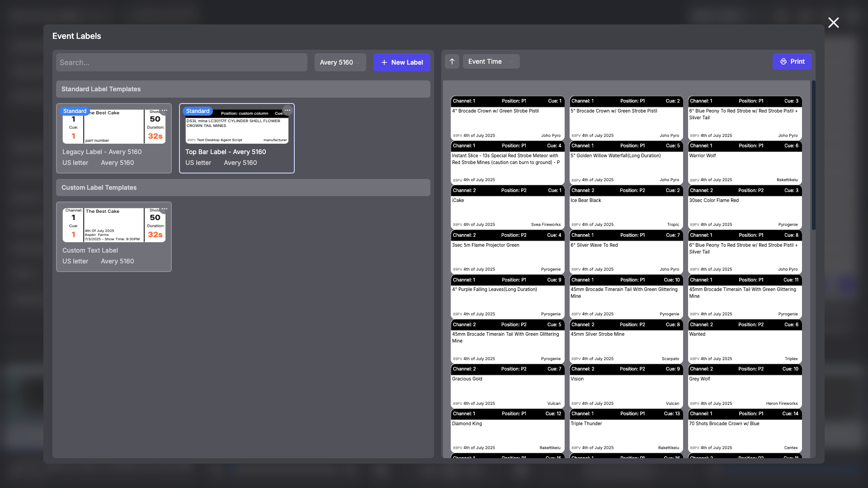This screenshot has height=488, width=868.
Task: Select the 5" Golden Willow Waterfall label
Action: pyautogui.click(x=626, y=163)
